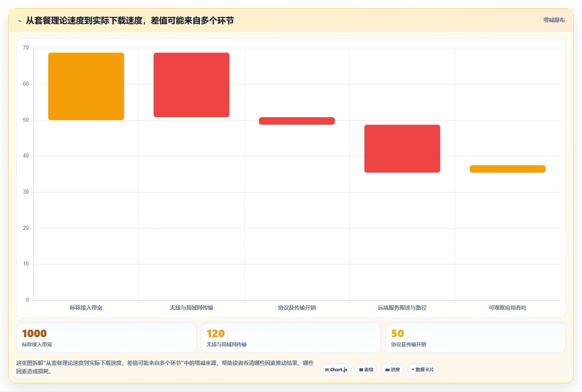Click the y-axis value 10

(26, 264)
